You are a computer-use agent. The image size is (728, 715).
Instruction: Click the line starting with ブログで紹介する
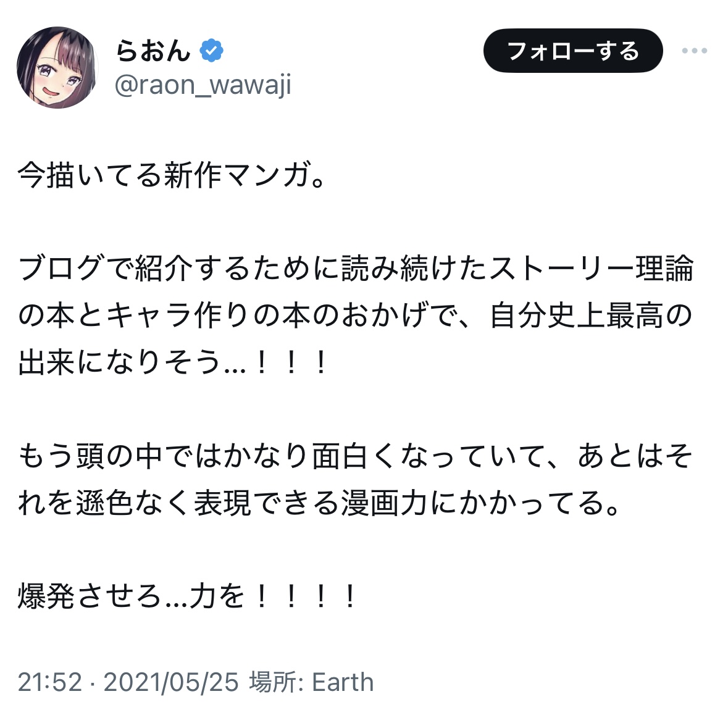click(x=356, y=269)
